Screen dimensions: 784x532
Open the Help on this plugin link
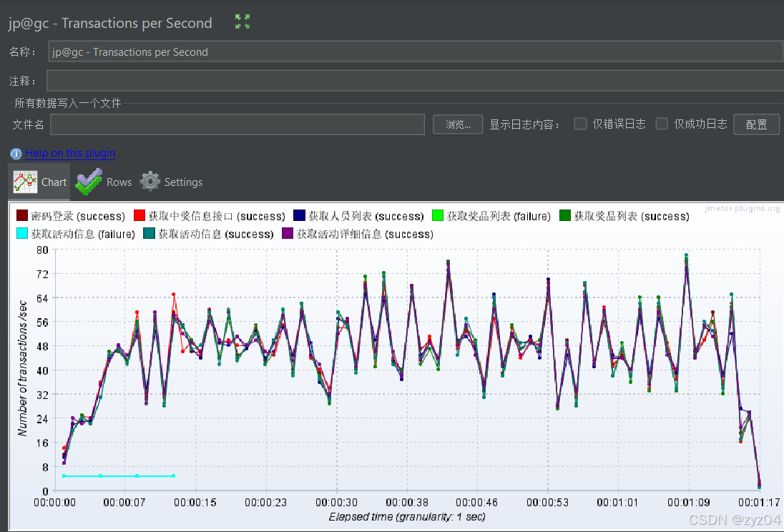pyautogui.click(x=70, y=153)
